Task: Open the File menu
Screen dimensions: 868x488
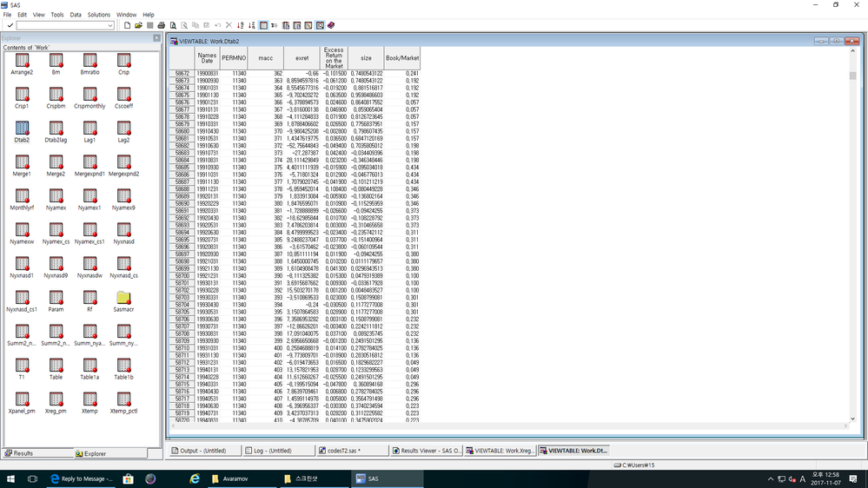Action: [7, 15]
